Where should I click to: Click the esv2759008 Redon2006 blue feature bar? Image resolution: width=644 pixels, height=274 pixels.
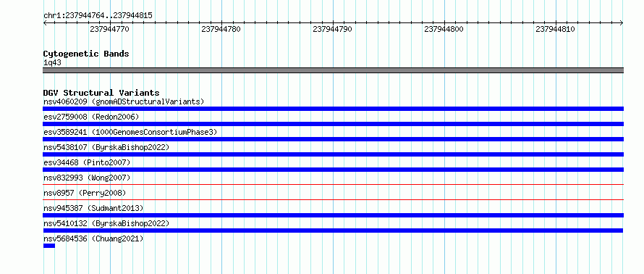(333, 124)
